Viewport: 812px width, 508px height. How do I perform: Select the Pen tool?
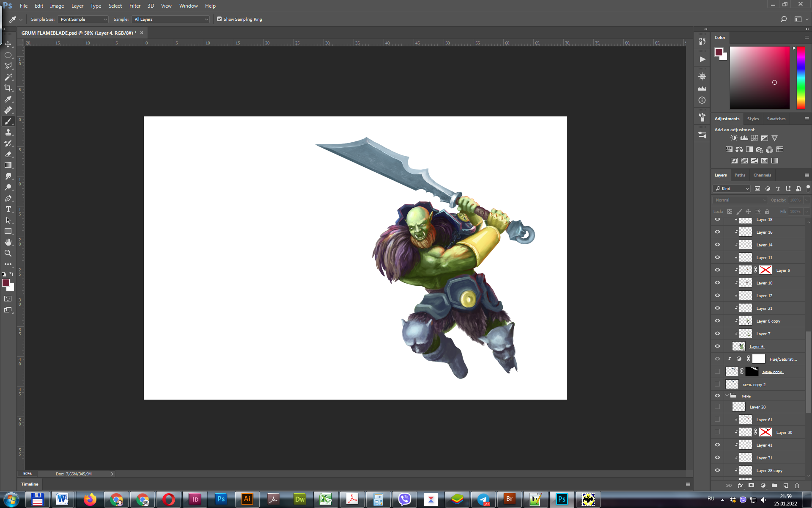pyautogui.click(x=8, y=198)
